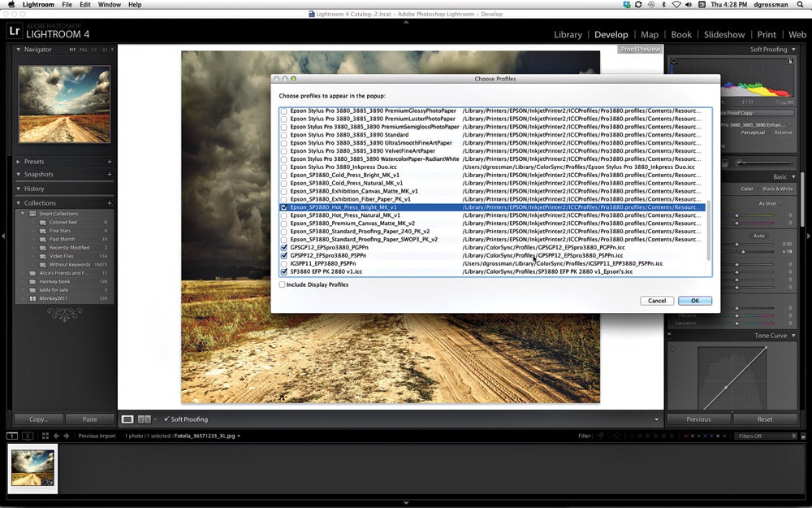Cancel the Choose Profiles dialog

click(657, 301)
